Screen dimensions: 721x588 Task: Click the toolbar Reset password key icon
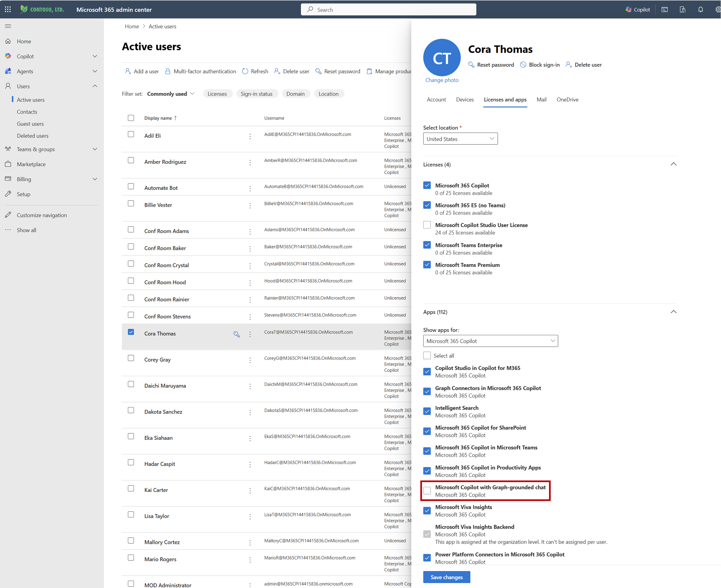click(318, 71)
